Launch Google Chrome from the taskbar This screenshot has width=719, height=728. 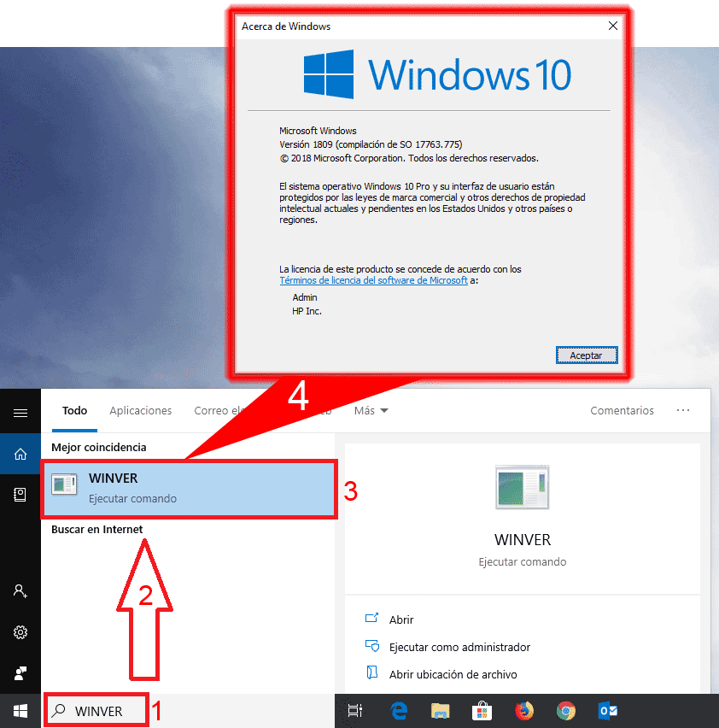565,710
